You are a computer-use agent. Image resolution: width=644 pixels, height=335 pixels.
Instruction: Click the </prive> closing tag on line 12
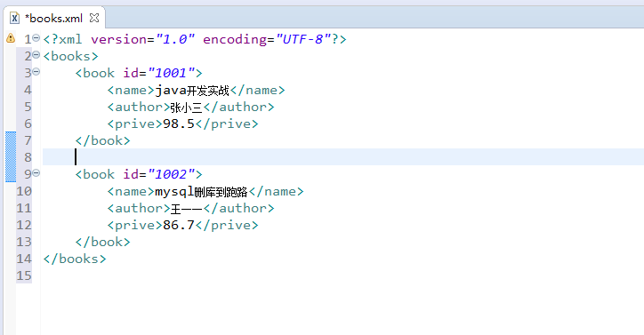pos(227,226)
